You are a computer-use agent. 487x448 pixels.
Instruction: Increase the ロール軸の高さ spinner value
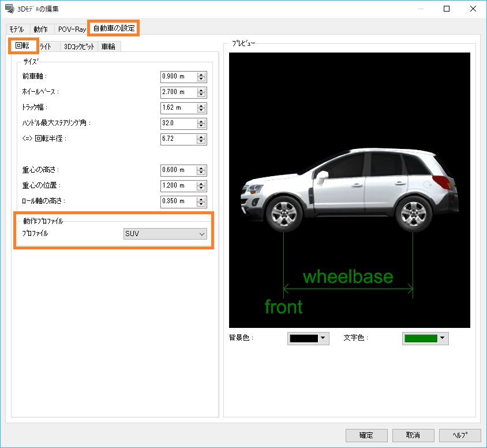tap(201, 199)
